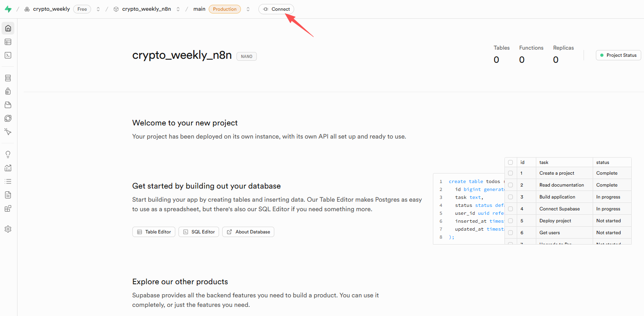Go to Database section in sidebar
Viewport: 644px width, 316px height.
8,78
